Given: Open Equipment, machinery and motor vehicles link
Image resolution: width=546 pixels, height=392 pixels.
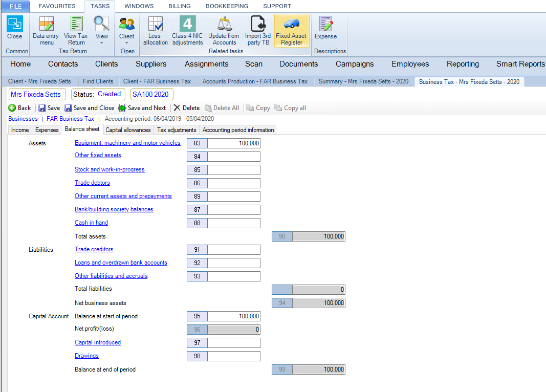Looking at the screenshot, I should pyautogui.click(x=127, y=143).
